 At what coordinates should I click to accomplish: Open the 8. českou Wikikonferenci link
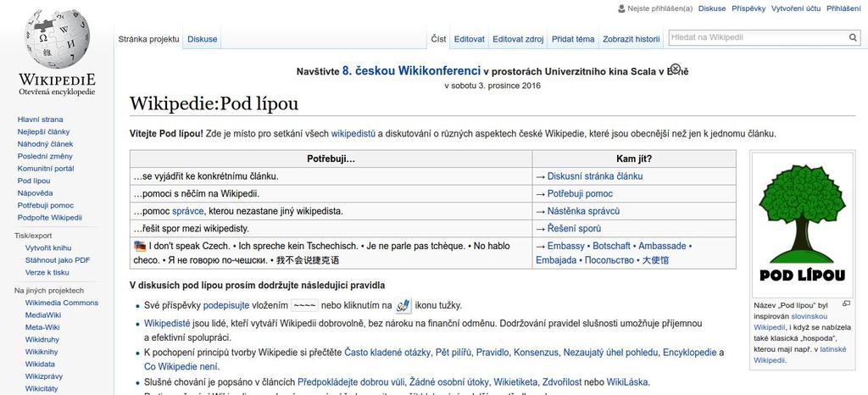[x=411, y=71]
